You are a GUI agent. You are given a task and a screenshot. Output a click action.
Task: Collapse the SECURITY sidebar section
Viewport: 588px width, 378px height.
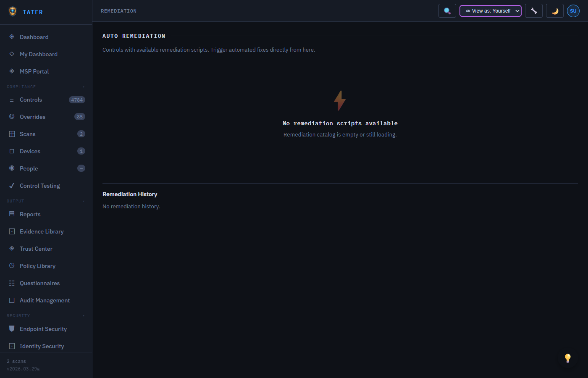click(x=46, y=315)
